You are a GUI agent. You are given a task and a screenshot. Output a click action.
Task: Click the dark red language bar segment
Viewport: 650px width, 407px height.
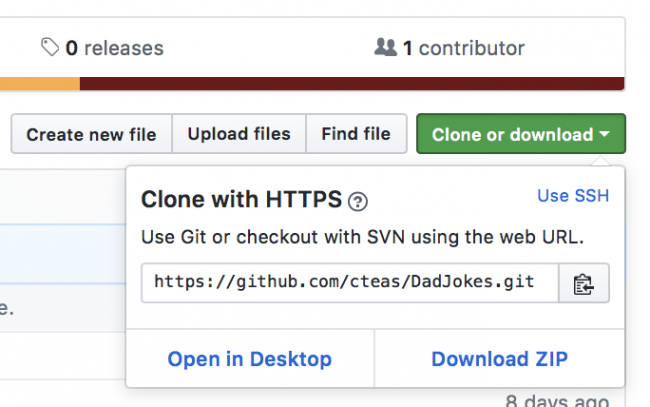click(352, 83)
